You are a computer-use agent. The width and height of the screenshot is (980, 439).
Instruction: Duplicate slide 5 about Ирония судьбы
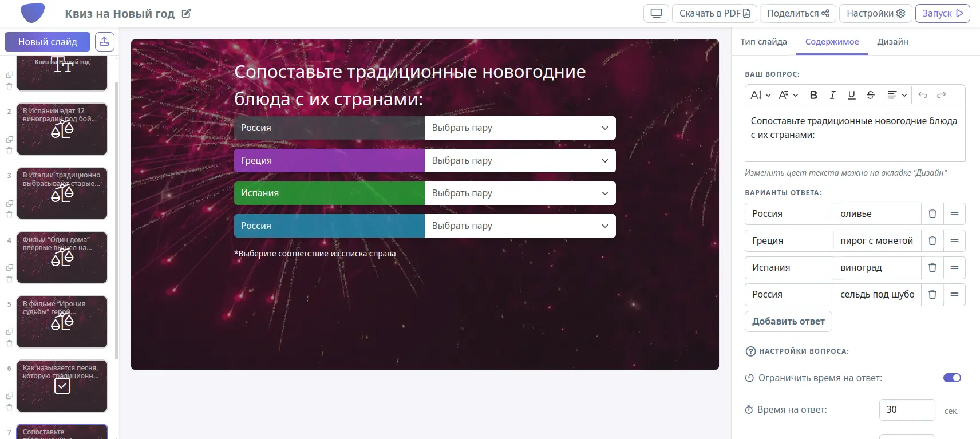coord(9,331)
